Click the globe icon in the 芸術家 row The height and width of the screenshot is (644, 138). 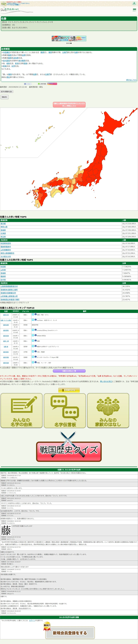[x=35, y=346]
